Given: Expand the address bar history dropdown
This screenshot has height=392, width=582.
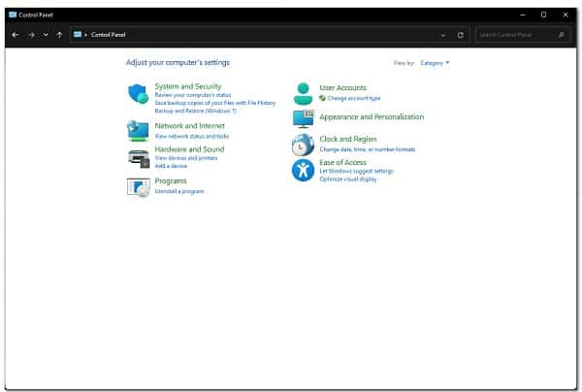Looking at the screenshot, I should pos(443,35).
